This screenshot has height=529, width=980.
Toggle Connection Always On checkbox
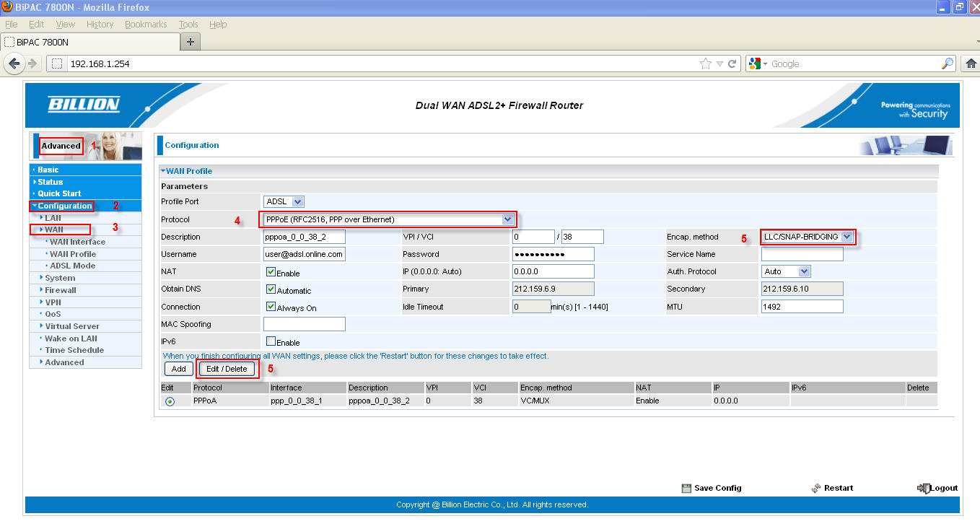(x=271, y=307)
